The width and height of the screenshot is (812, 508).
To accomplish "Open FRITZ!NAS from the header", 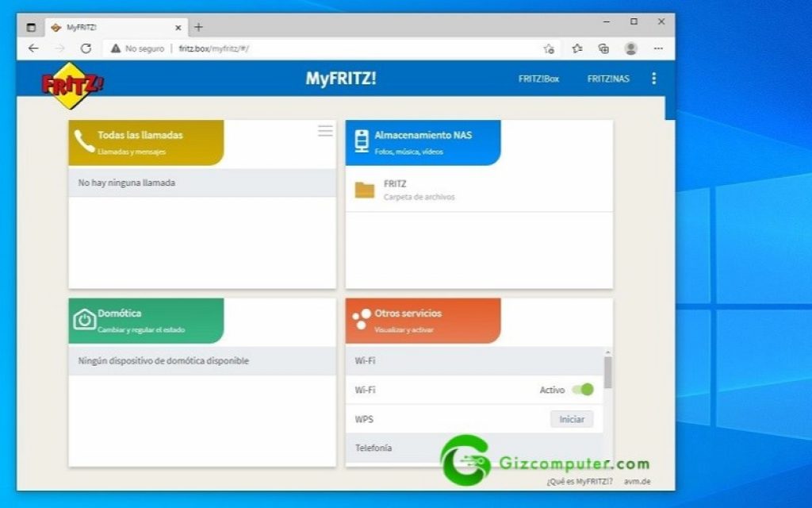I will [608, 79].
